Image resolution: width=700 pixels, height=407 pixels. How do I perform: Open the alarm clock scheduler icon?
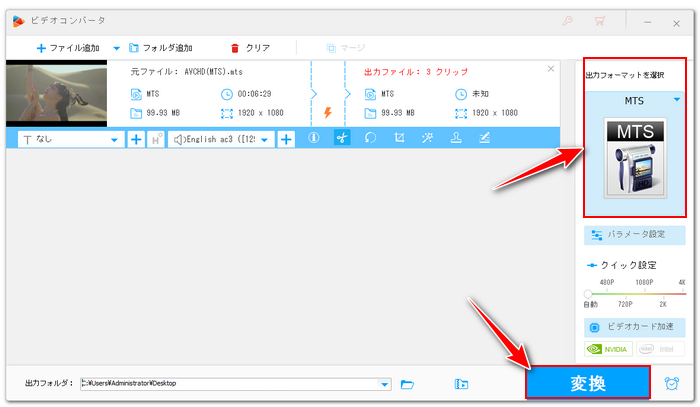(673, 383)
